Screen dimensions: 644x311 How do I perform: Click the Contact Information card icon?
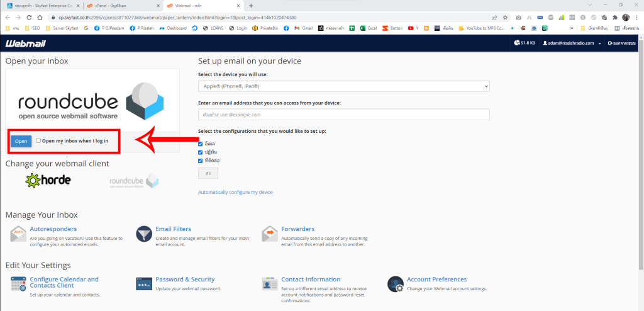click(269, 284)
